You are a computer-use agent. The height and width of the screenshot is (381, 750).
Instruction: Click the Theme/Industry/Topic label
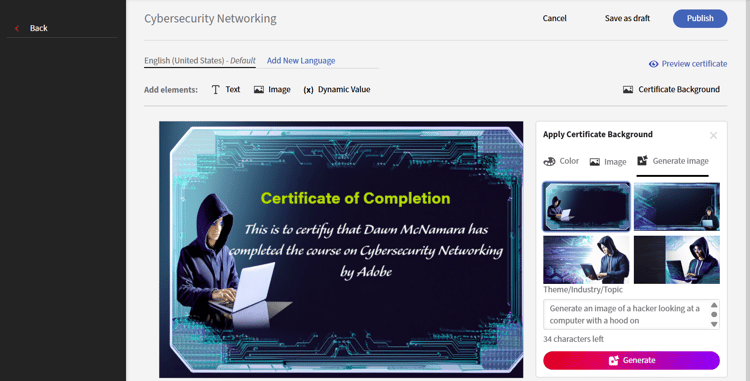point(583,290)
